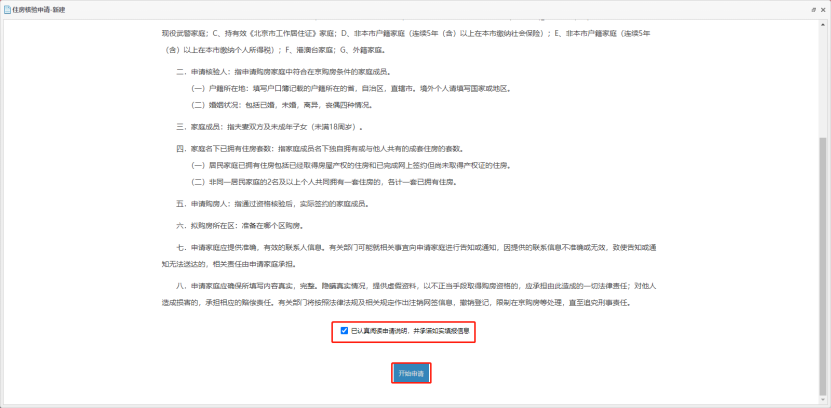The image size is (831, 408).
Task: Restore the dialog window via overlapping-squares icon
Action: [813, 10]
